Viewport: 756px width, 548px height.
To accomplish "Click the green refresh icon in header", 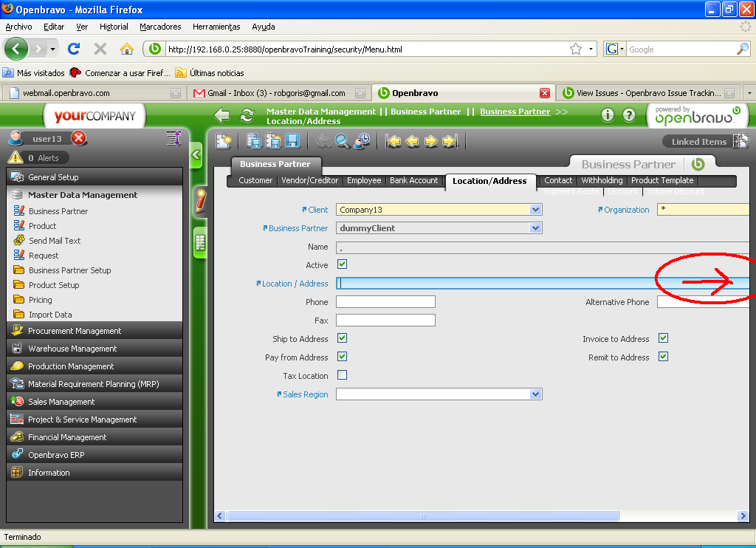I will click(x=247, y=114).
